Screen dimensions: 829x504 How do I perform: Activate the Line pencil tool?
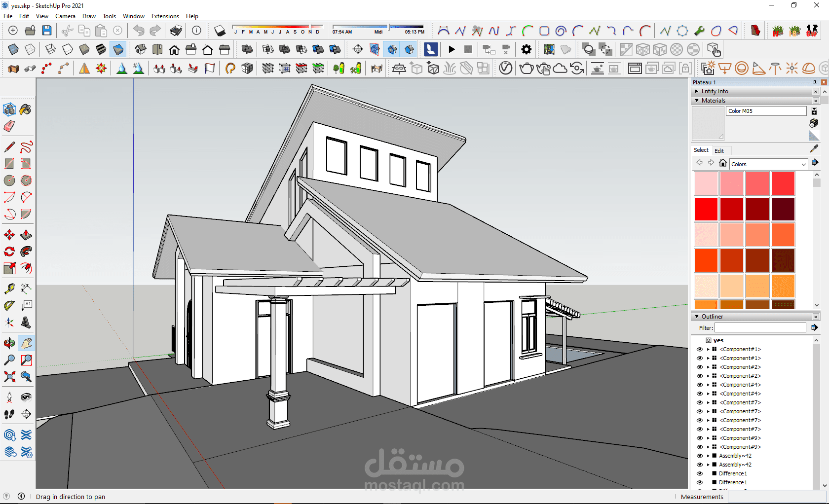coord(9,147)
